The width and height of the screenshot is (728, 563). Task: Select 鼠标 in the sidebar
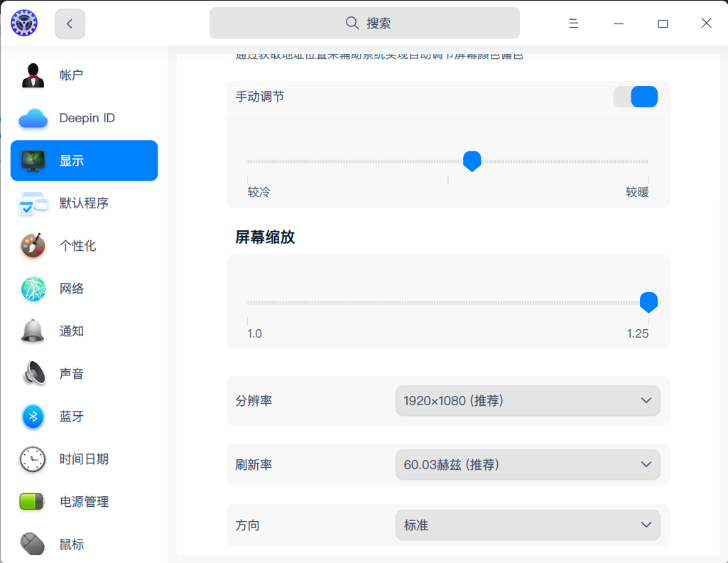(x=84, y=544)
